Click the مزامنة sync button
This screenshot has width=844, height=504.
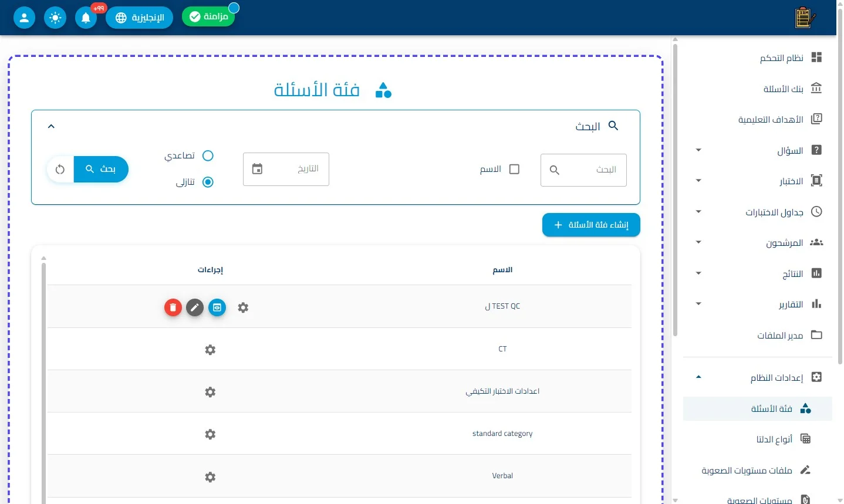coord(208,16)
